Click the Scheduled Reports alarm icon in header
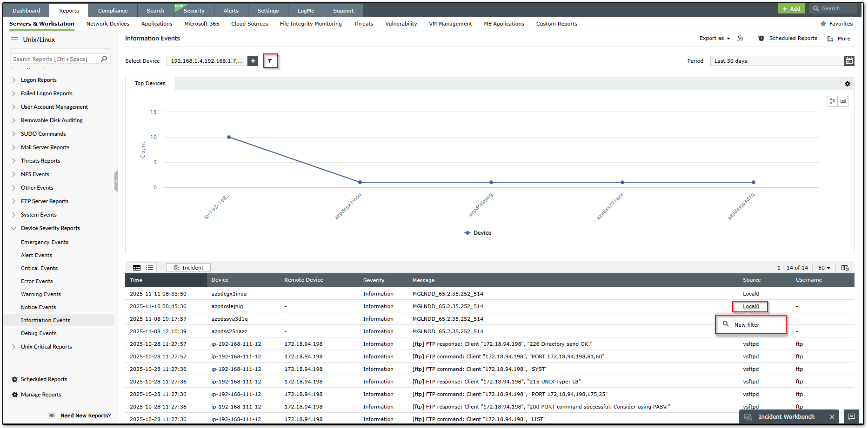Image resolution: width=868 pixels, height=429 pixels. 761,38
